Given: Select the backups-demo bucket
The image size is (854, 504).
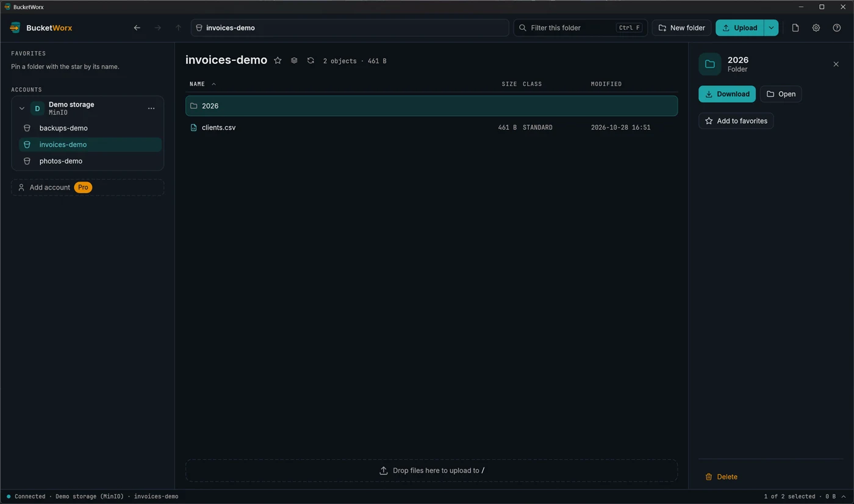Looking at the screenshot, I should 90,128.
